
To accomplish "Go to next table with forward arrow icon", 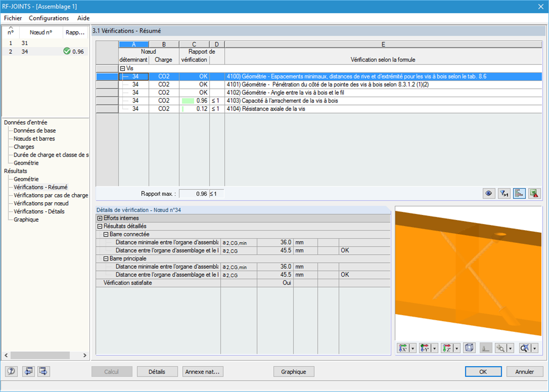I will 44,371.
